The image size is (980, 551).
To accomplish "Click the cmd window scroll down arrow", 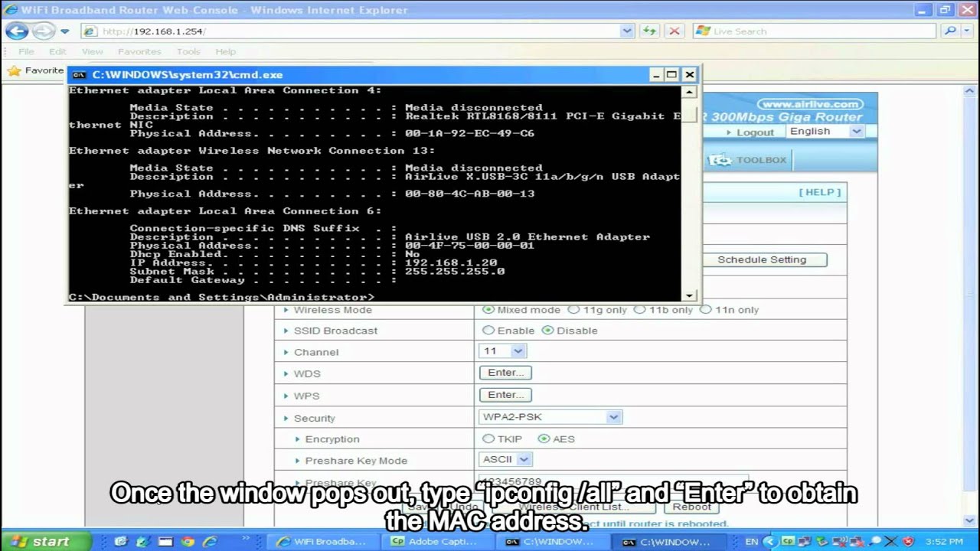I will tap(689, 295).
